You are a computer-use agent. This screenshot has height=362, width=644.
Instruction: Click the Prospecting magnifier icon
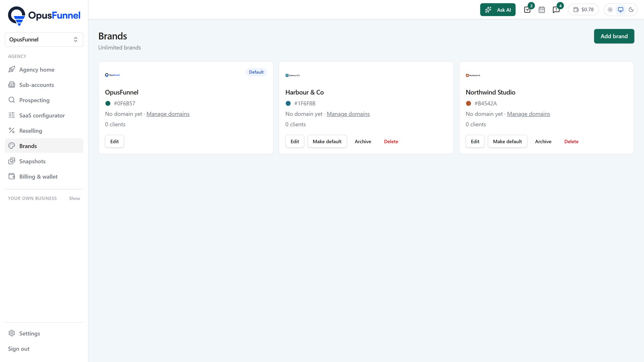[12, 100]
